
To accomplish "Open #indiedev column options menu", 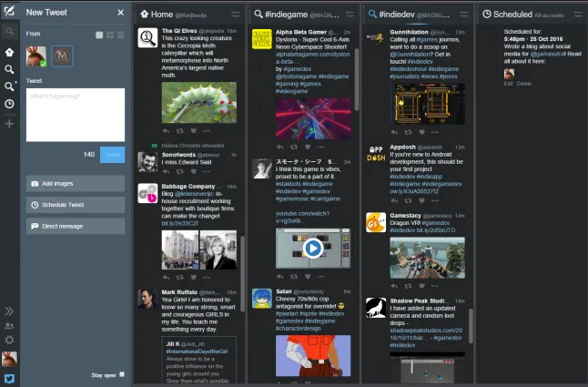I will 464,15.
